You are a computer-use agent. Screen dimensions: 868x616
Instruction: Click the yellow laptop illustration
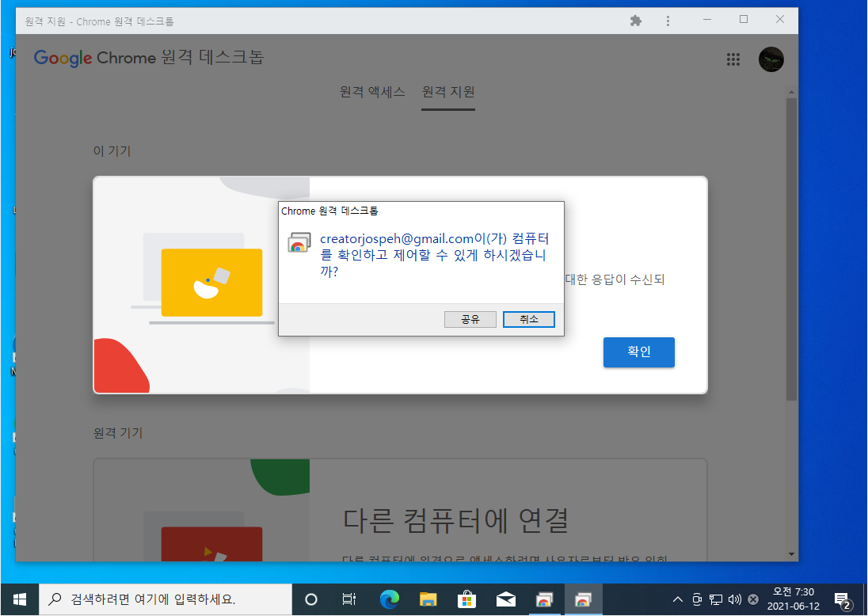211,282
